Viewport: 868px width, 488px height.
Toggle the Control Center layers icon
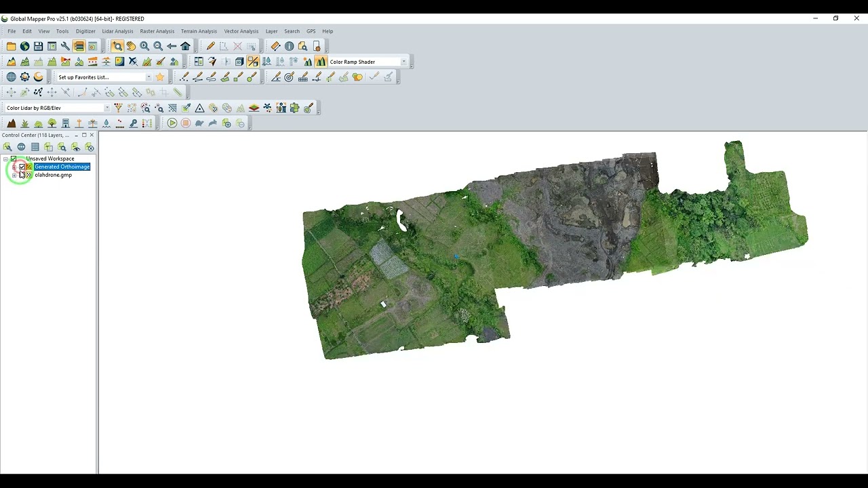pyautogui.click(x=79, y=46)
